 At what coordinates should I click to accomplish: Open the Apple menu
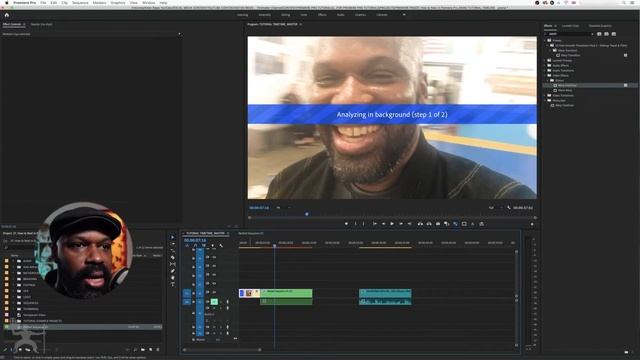point(6,3)
